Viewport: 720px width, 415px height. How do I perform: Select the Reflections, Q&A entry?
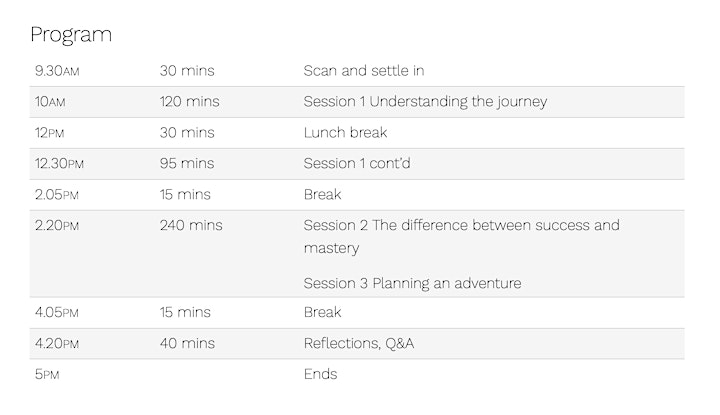359,343
